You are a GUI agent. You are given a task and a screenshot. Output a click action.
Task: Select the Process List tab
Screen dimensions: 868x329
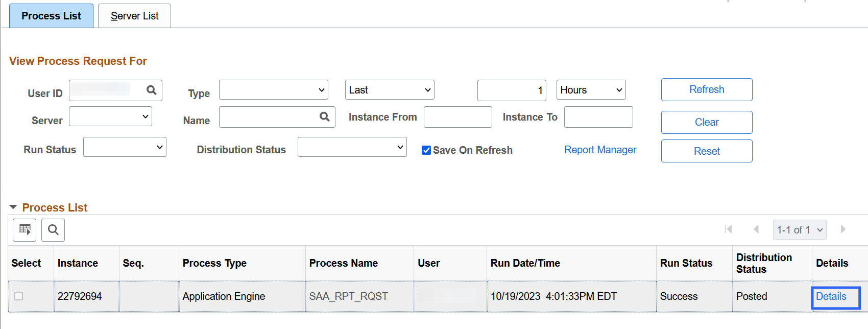51,16
